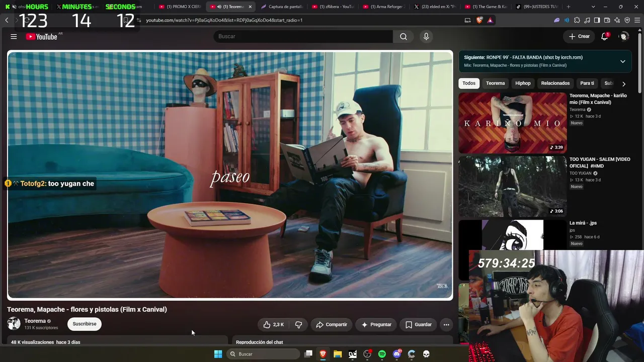
Task: Open Spotify from the taskbar
Action: click(382, 354)
